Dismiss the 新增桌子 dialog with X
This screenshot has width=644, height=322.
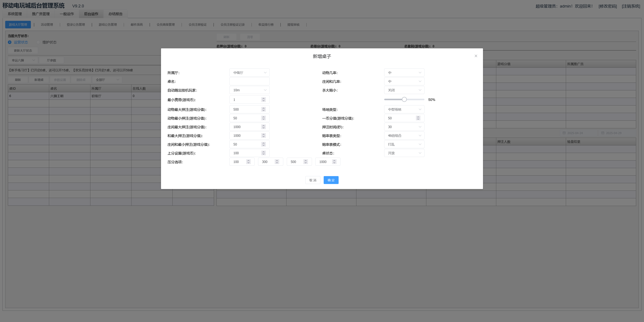476,56
